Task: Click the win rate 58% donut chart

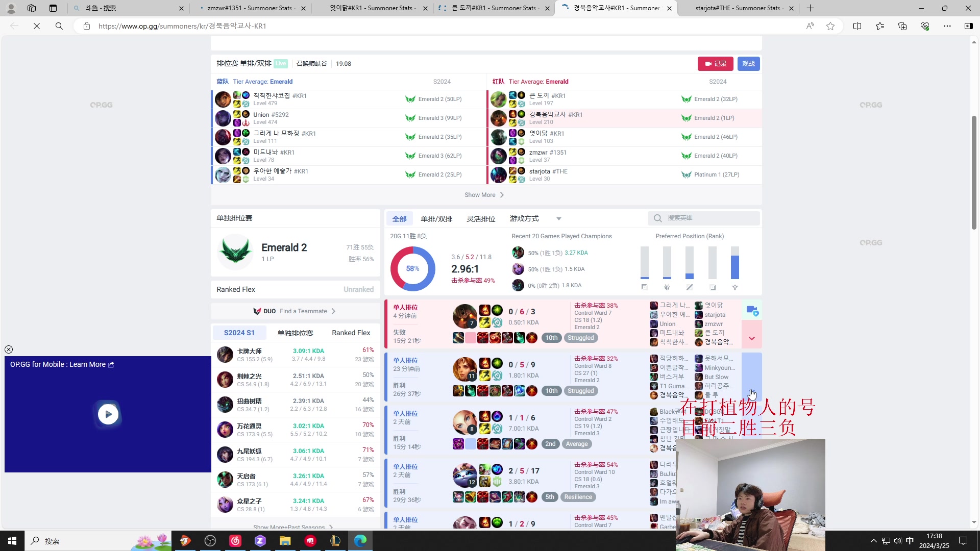Action: tap(412, 268)
